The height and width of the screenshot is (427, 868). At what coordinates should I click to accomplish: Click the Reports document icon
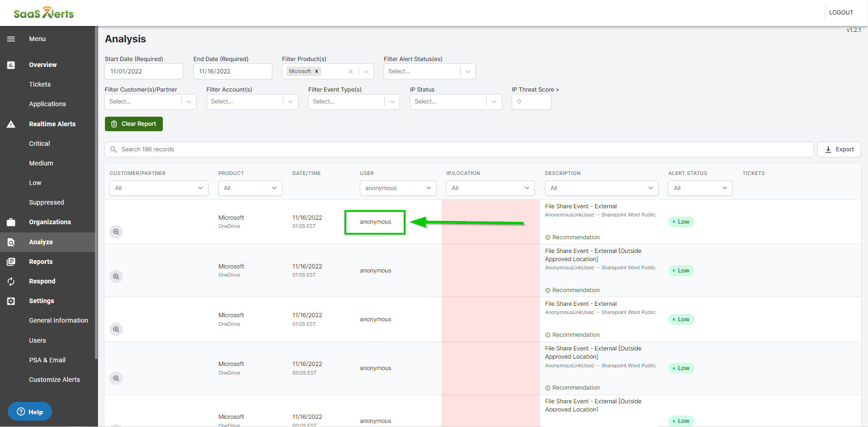(x=11, y=262)
